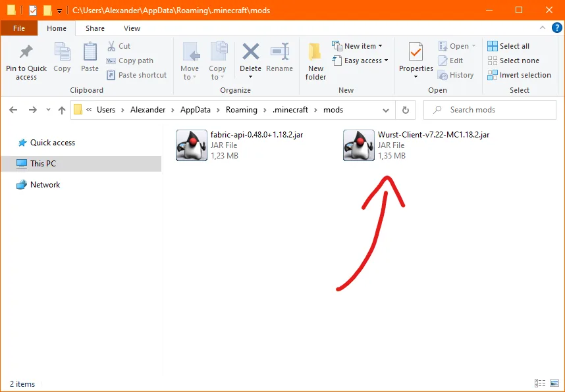Viewport: 565px width, 392px height.
Task: Click the red X Delete icon
Action: [250, 51]
